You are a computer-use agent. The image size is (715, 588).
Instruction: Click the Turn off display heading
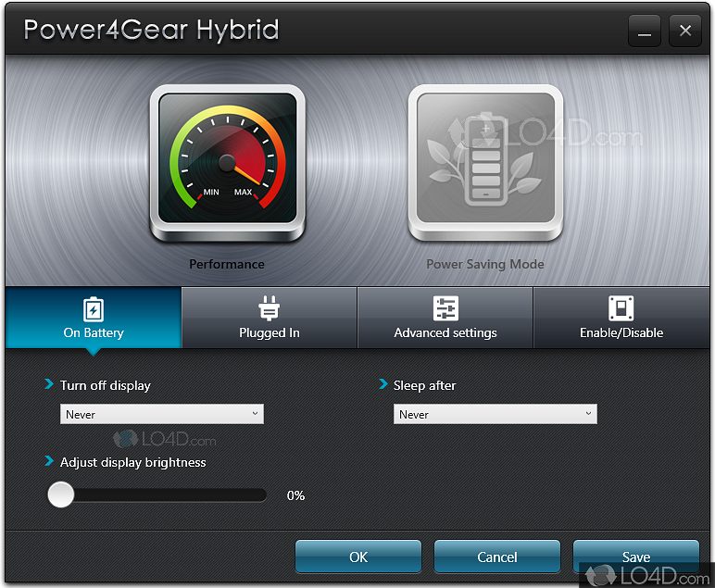106,385
